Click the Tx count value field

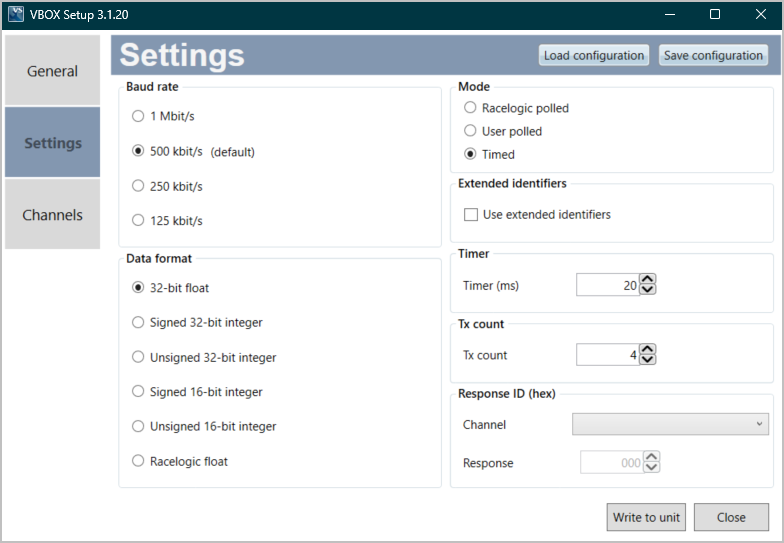click(608, 354)
